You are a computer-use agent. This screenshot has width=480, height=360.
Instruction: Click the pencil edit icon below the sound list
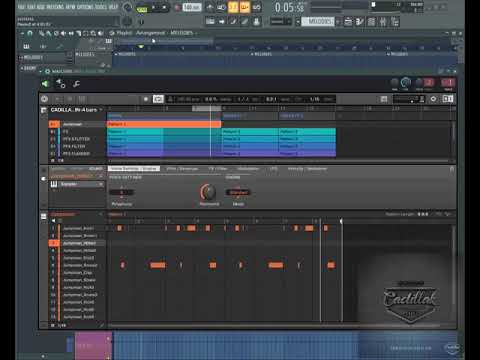pyautogui.click(x=101, y=325)
